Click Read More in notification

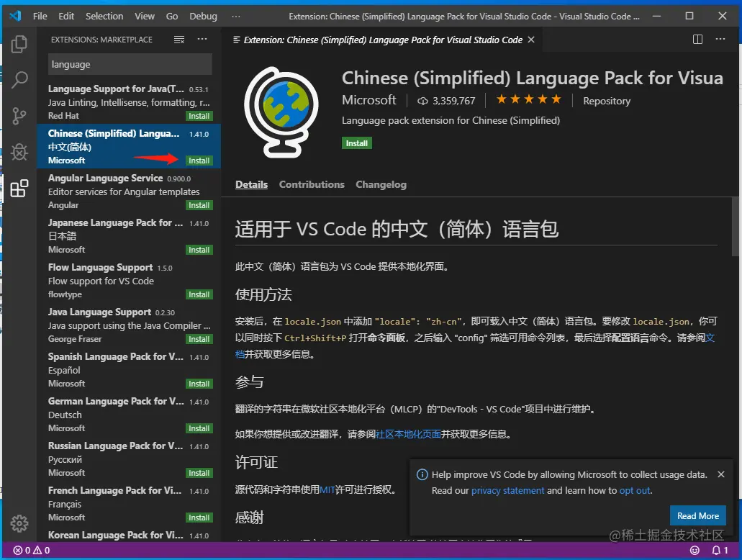point(697,516)
